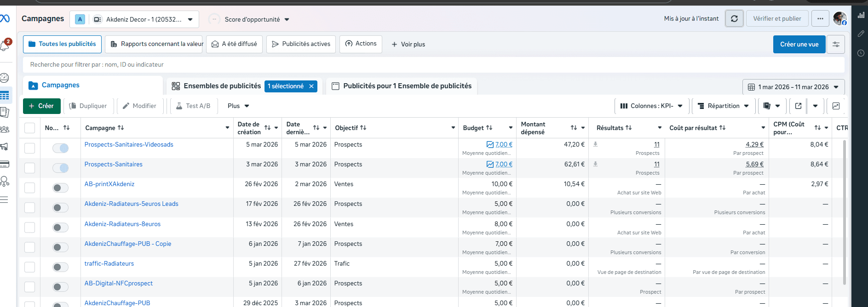Open the three-dots more options button
The width and height of the screenshot is (868, 307).
[820, 19]
